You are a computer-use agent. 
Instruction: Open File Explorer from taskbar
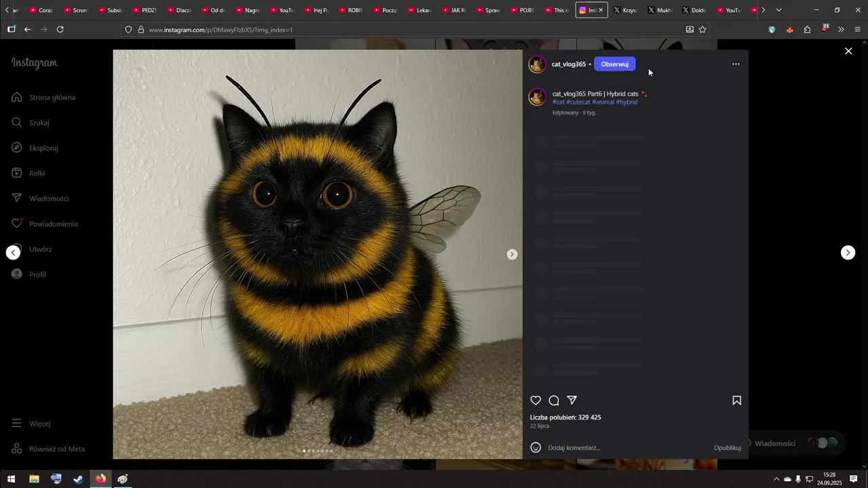[x=34, y=479]
